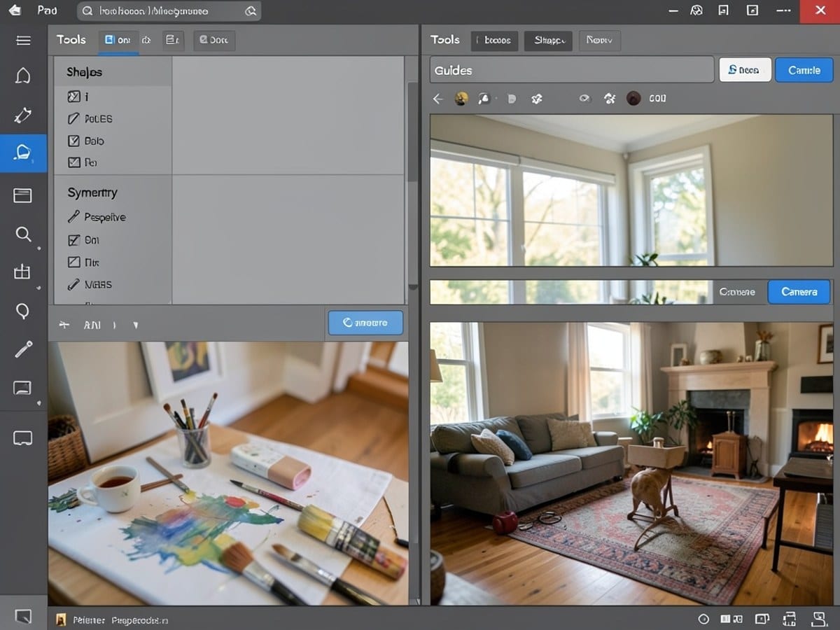
Task: Click the blue button with the circular arrow
Action: [x=365, y=323]
